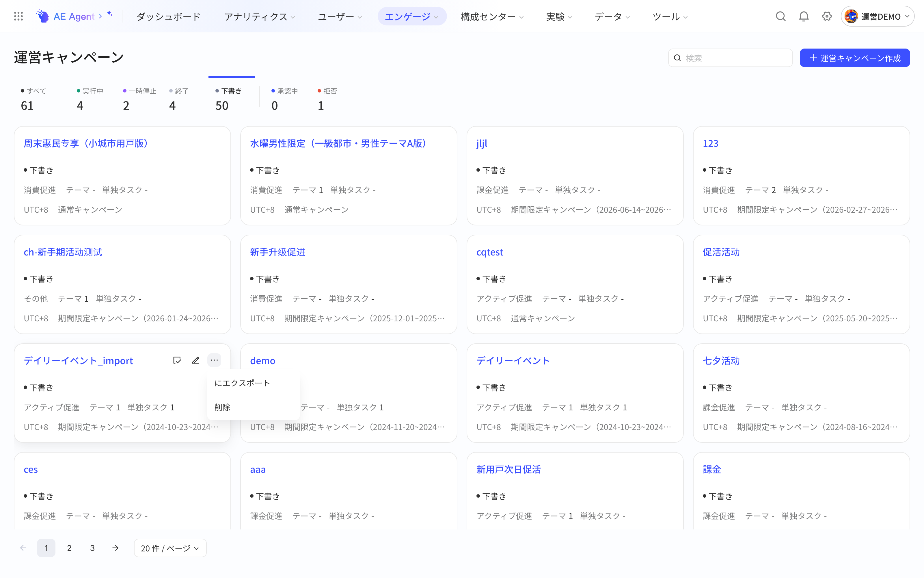
Task: Click the jljl campaign card
Action: (575, 175)
